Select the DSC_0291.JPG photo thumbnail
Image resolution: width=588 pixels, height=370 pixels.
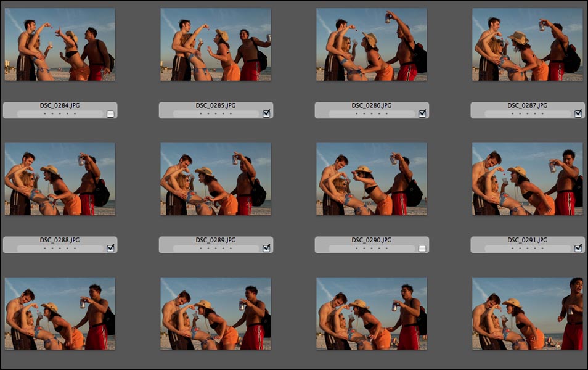click(x=527, y=179)
